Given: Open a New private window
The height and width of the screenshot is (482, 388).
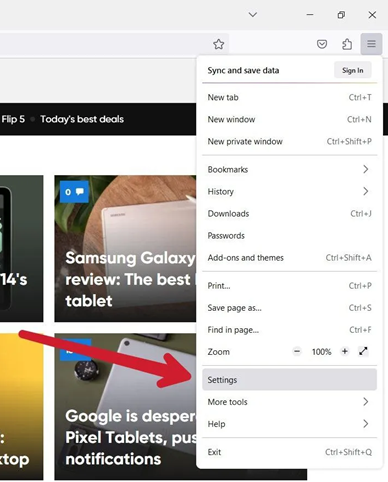Looking at the screenshot, I should click(289, 141).
